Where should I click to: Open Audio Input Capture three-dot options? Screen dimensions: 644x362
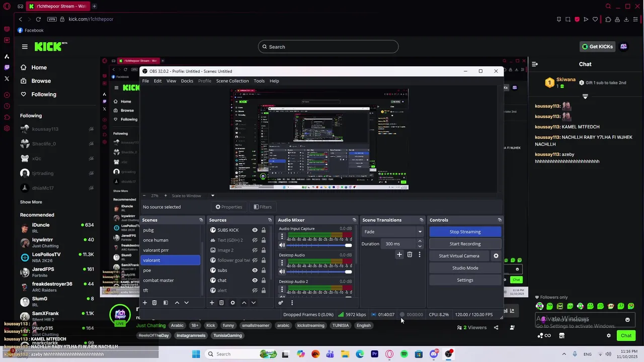pyautogui.click(x=282, y=236)
